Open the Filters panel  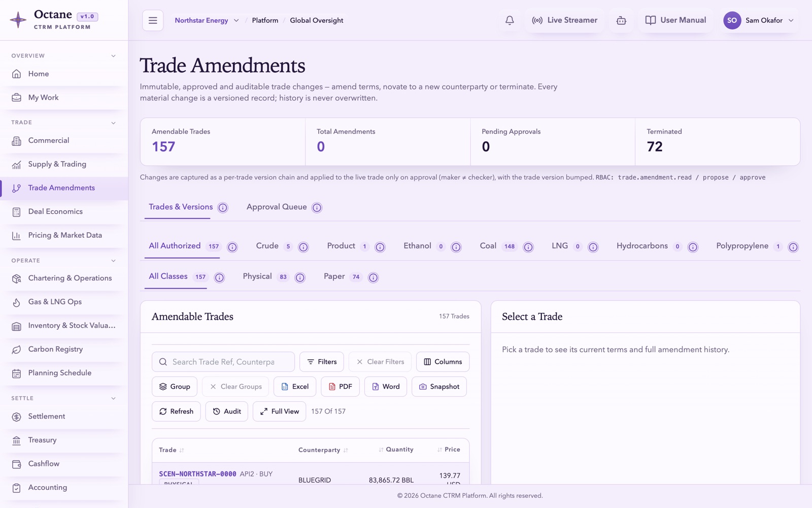[x=322, y=362]
